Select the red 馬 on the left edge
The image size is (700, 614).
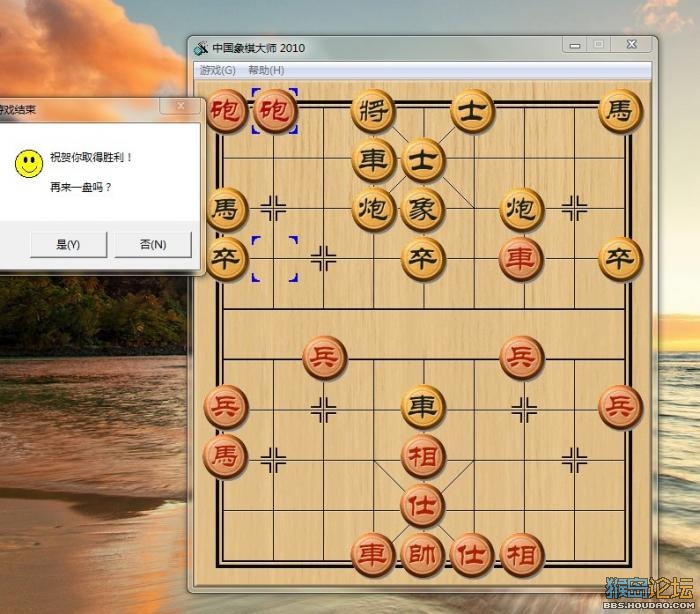pyautogui.click(x=225, y=456)
